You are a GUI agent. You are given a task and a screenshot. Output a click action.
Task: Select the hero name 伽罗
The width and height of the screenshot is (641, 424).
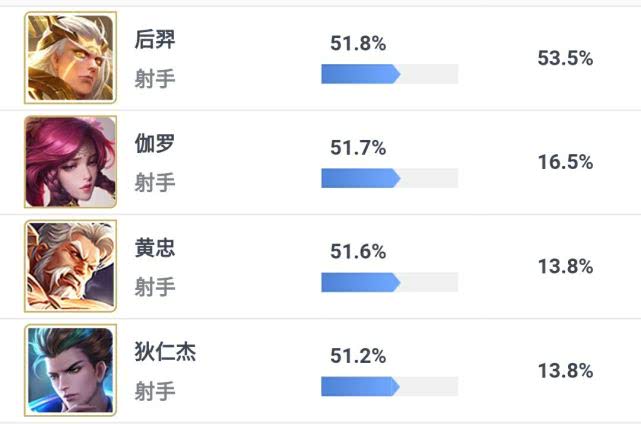[x=155, y=144]
